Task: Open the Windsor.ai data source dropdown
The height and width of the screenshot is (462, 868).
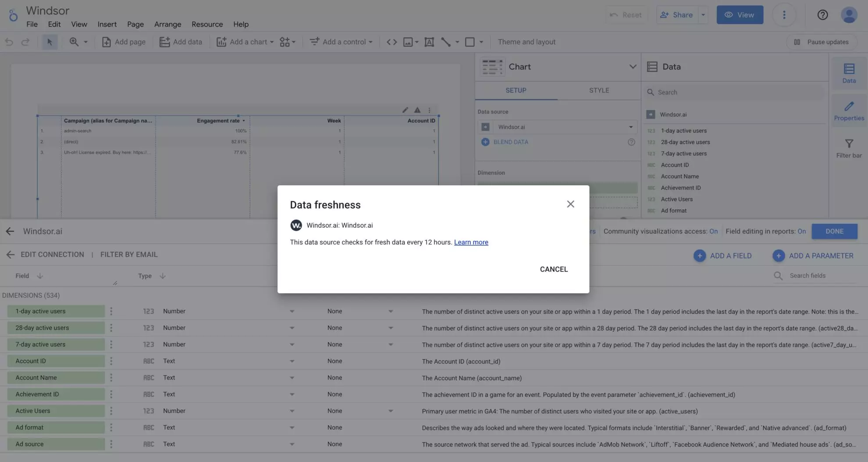Action: pos(558,127)
